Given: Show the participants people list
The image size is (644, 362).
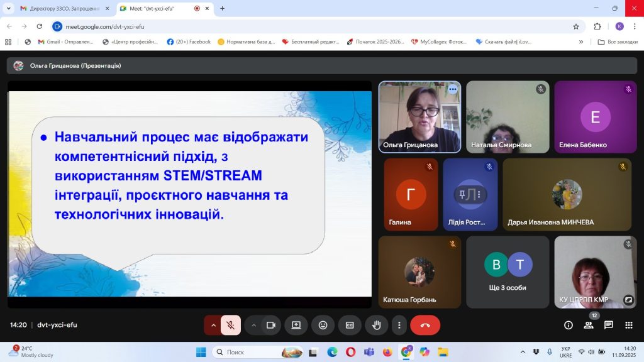Looking at the screenshot, I should (589, 325).
